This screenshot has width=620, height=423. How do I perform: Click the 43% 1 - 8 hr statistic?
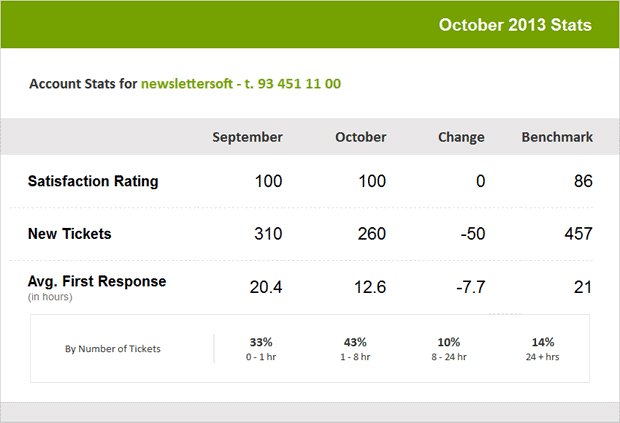pos(355,349)
